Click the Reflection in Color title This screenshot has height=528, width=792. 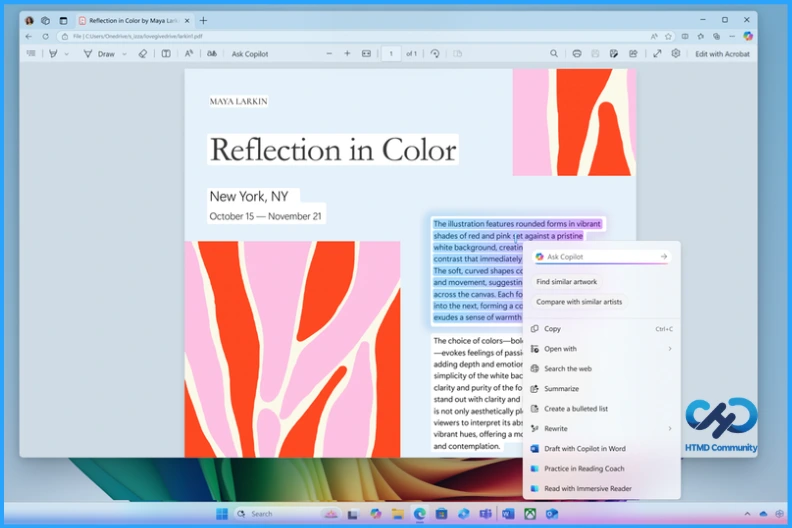click(333, 150)
